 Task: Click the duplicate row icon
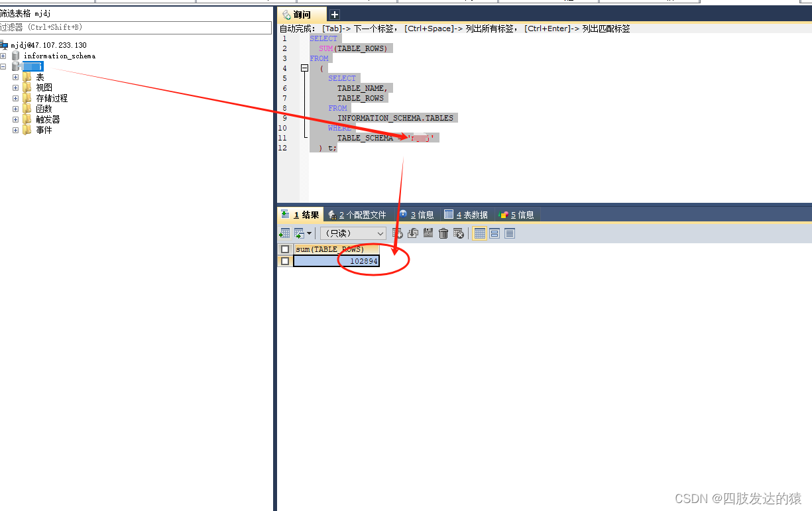pos(412,233)
